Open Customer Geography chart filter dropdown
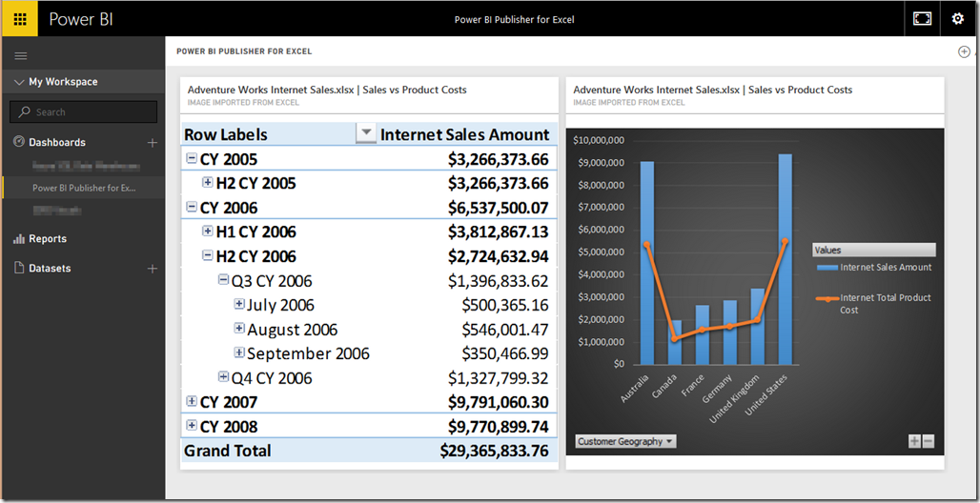This screenshot has width=980, height=503. [x=625, y=442]
